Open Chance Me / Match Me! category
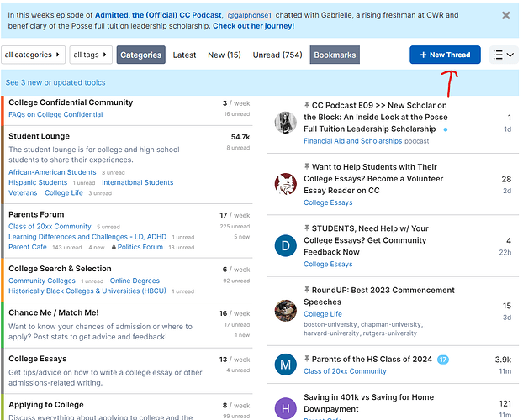This screenshot has height=420, width=523. click(x=54, y=312)
